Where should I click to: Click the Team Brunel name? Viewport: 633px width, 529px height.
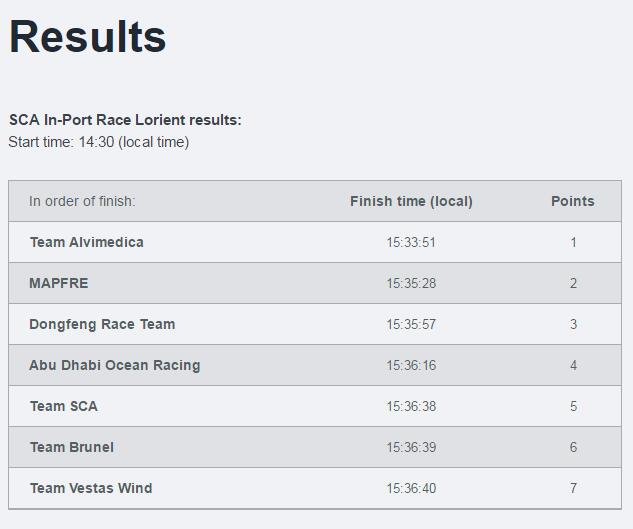tap(72, 447)
